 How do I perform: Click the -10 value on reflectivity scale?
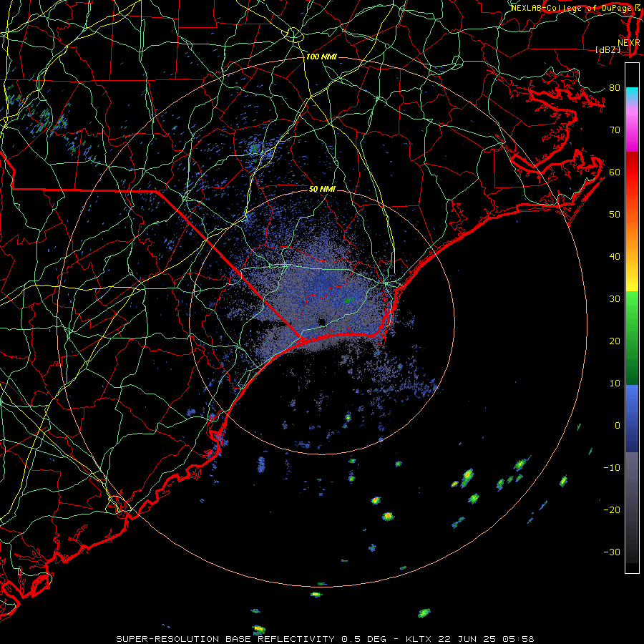pyautogui.click(x=612, y=468)
